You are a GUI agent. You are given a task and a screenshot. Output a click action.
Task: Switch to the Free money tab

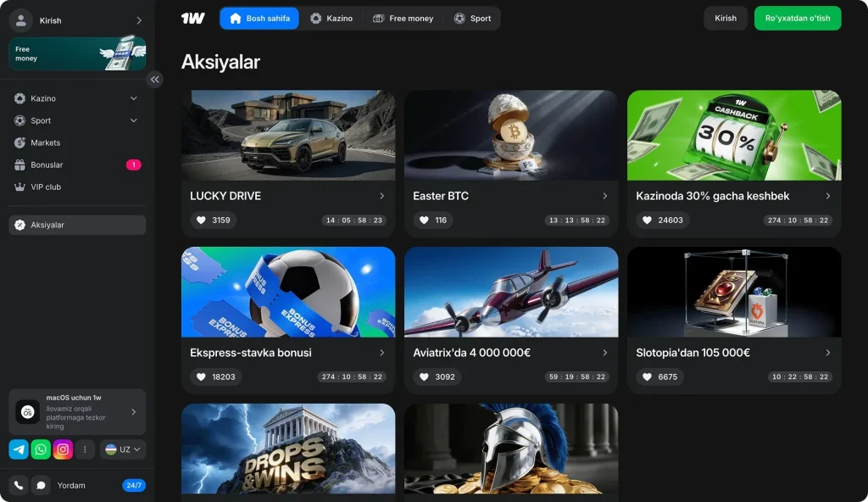point(403,19)
